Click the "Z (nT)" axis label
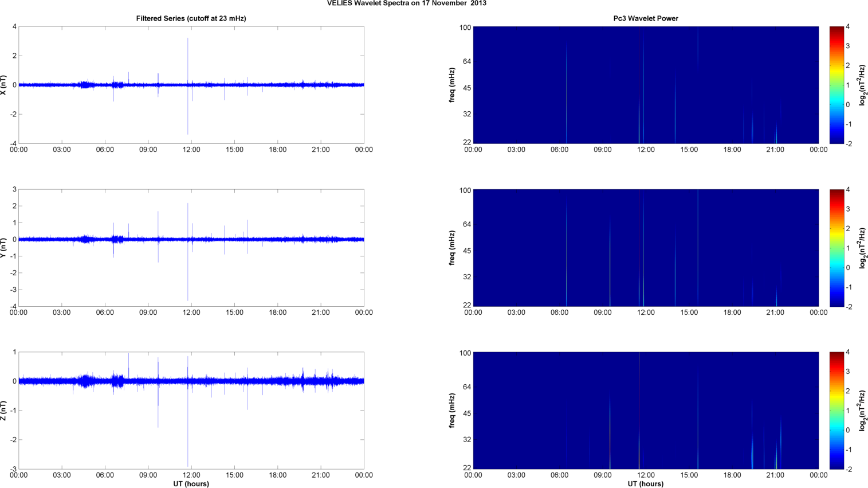The height and width of the screenshot is (488, 868). click(x=5, y=411)
